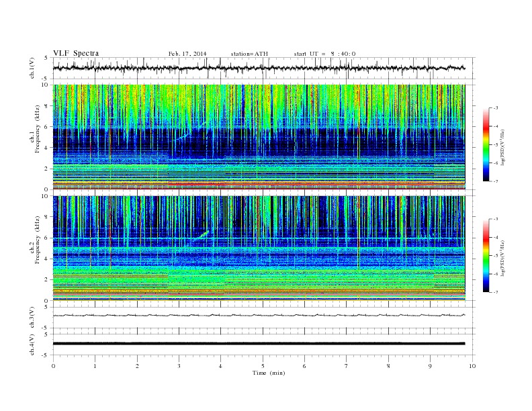Click the ch.2 spectrogram color scale bar
The image size is (532, 411).
486,255
